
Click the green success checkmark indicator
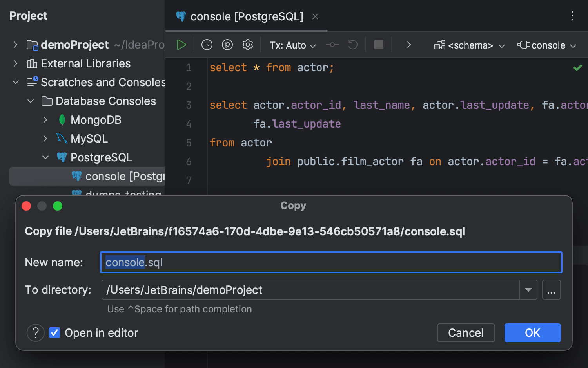tap(577, 67)
